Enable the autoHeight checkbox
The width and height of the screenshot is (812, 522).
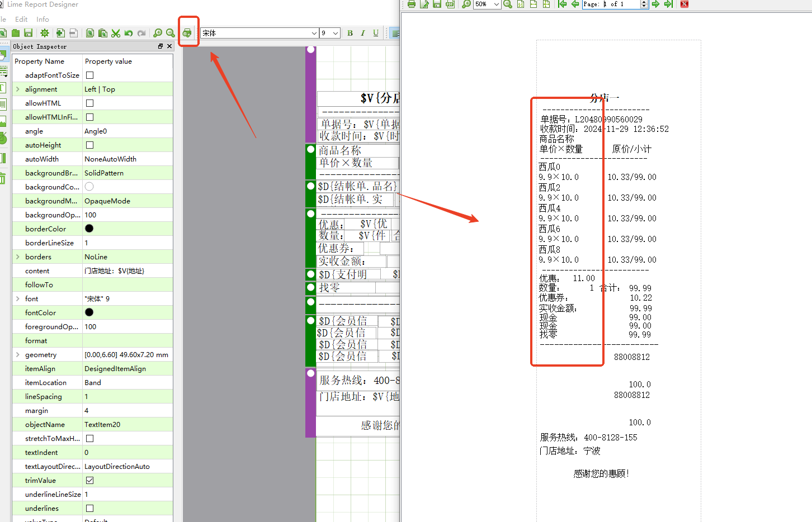point(89,145)
